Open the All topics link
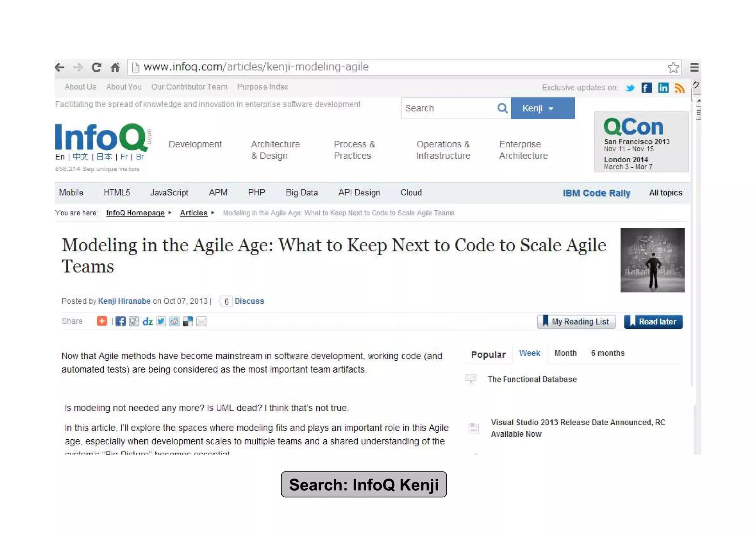Image resolution: width=756 pixels, height=535 pixels. (x=666, y=193)
